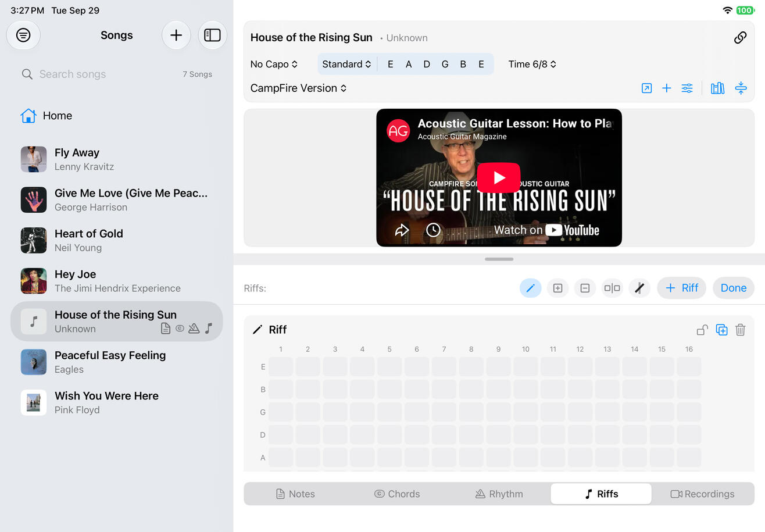Toggle the riff lock icon
This screenshot has height=532, width=765.
702,330
